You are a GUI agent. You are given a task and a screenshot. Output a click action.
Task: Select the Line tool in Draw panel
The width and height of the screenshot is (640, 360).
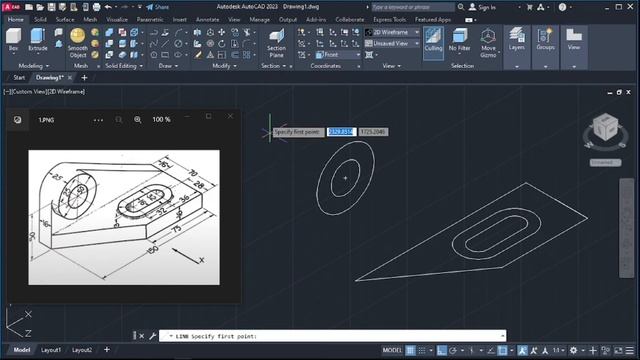tap(165, 43)
